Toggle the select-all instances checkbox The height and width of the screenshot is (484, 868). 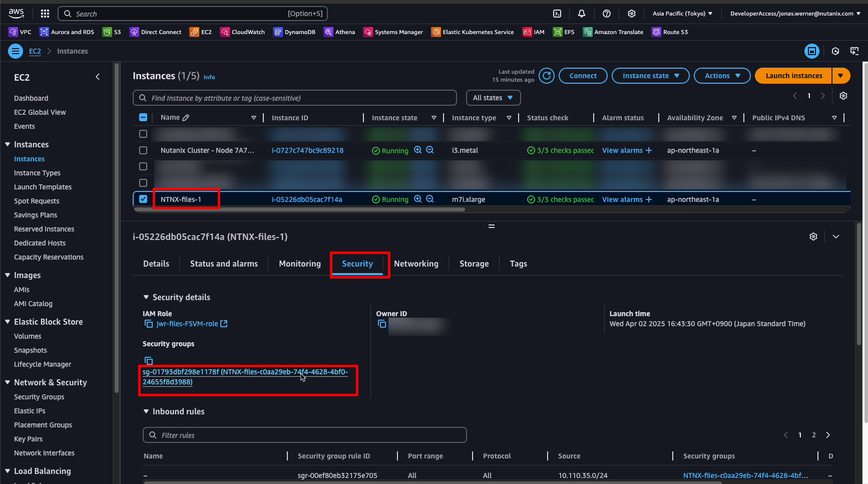tap(143, 117)
